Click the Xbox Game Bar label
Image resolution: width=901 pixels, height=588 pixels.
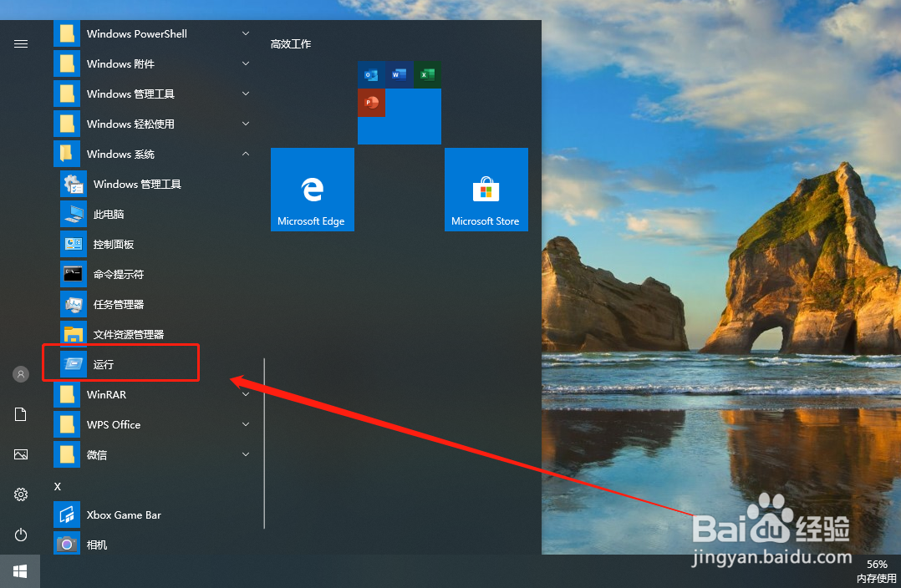point(124,515)
